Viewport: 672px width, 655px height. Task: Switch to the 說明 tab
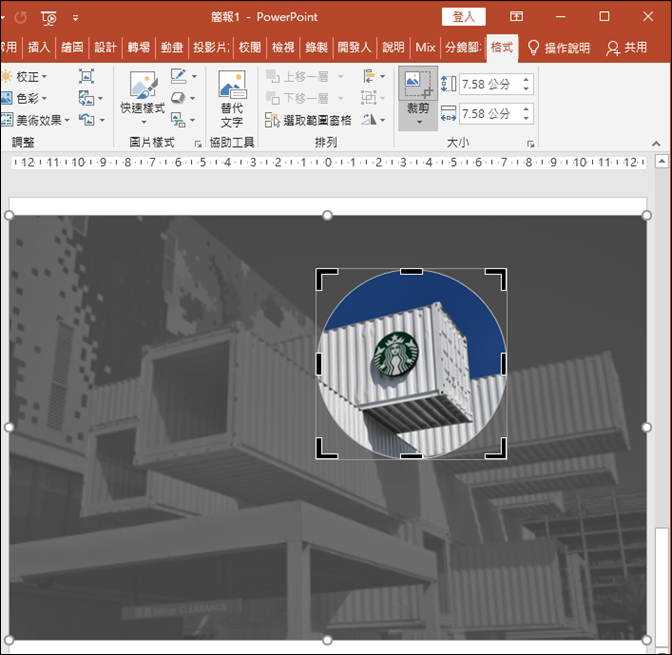point(393,47)
